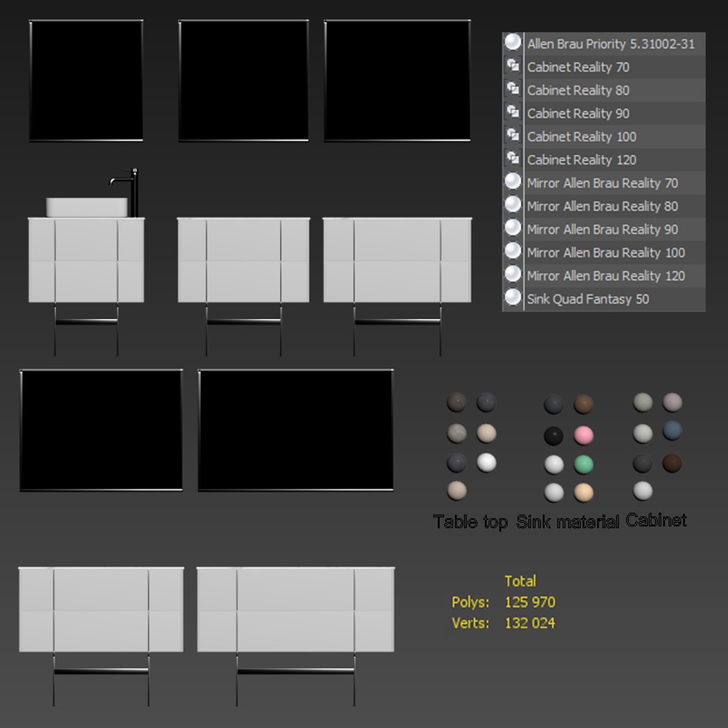
Task: Choose the green Sink material sphere
Action: (x=584, y=464)
